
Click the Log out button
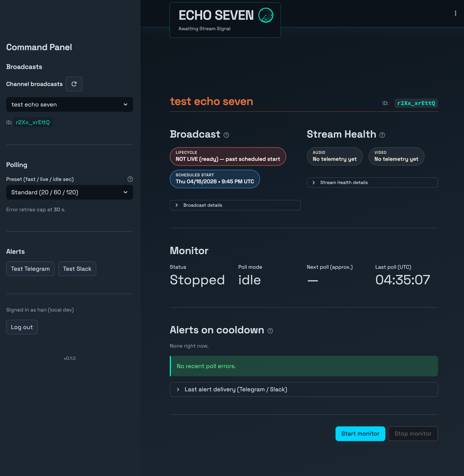22,327
